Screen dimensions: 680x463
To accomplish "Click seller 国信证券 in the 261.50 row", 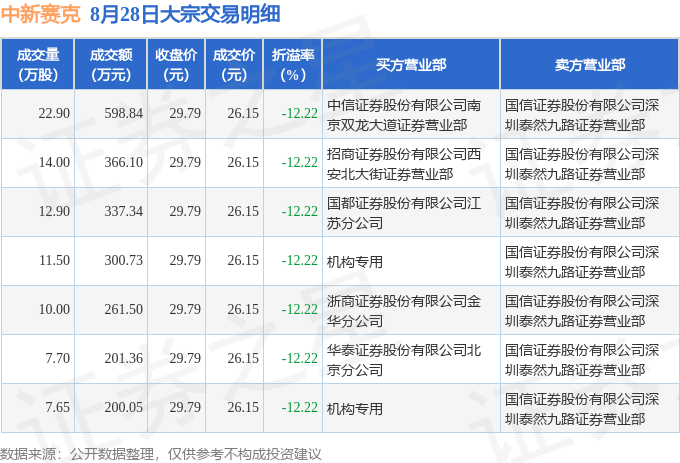I will coord(582,311).
